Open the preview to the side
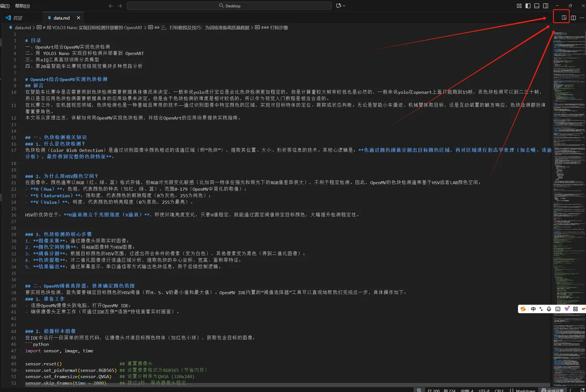The height and width of the screenshot is (392, 586). click(x=564, y=18)
